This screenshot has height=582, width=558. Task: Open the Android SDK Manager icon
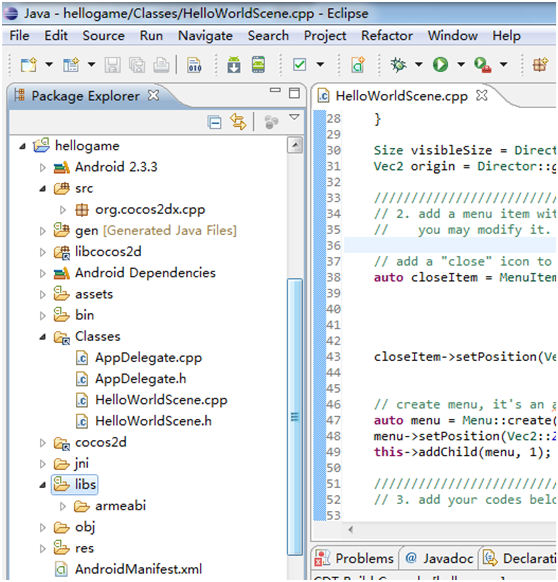234,65
